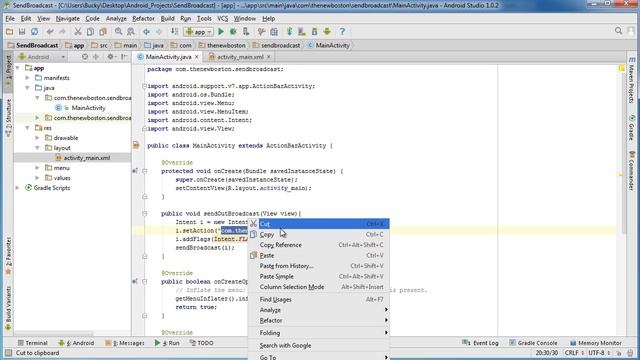Click the Undo arrow icon
Image resolution: width=640 pixels, height=360 pixels.
coord(50,31)
